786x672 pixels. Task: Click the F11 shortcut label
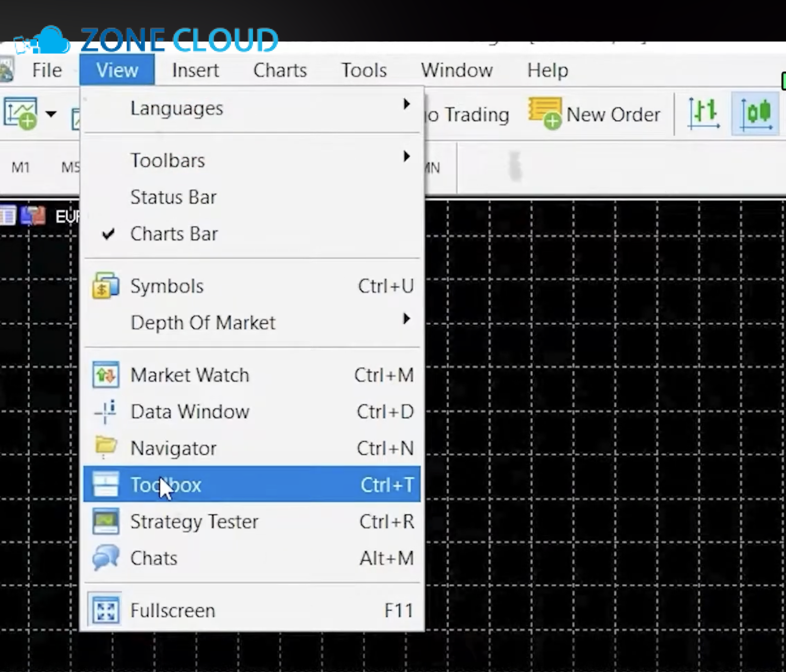click(399, 611)
